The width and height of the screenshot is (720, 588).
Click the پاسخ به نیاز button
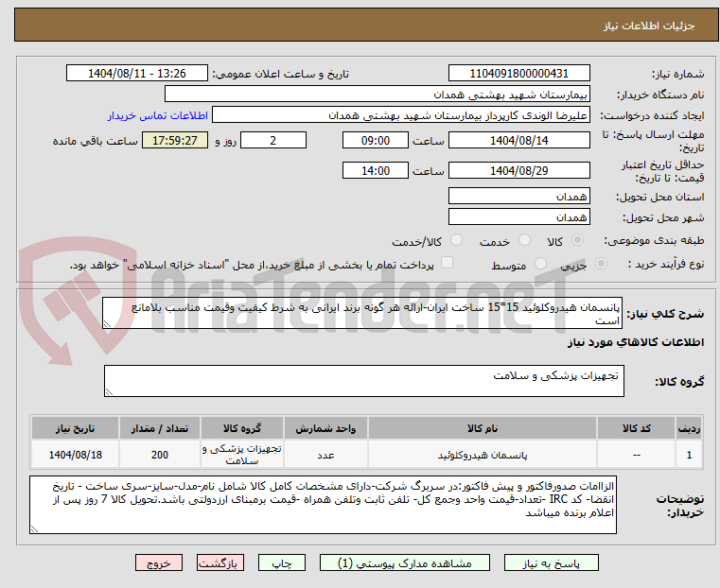pos(551,562)
